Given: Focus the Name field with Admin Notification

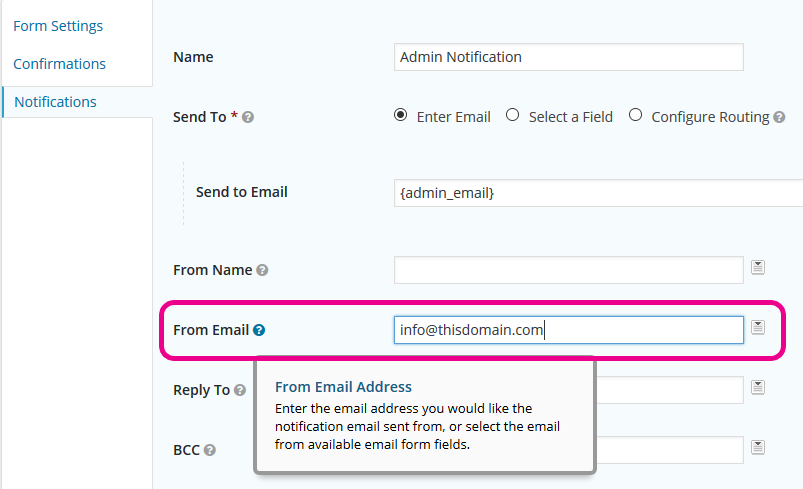Looking at the screenshot, I should [x=568, y=57].
